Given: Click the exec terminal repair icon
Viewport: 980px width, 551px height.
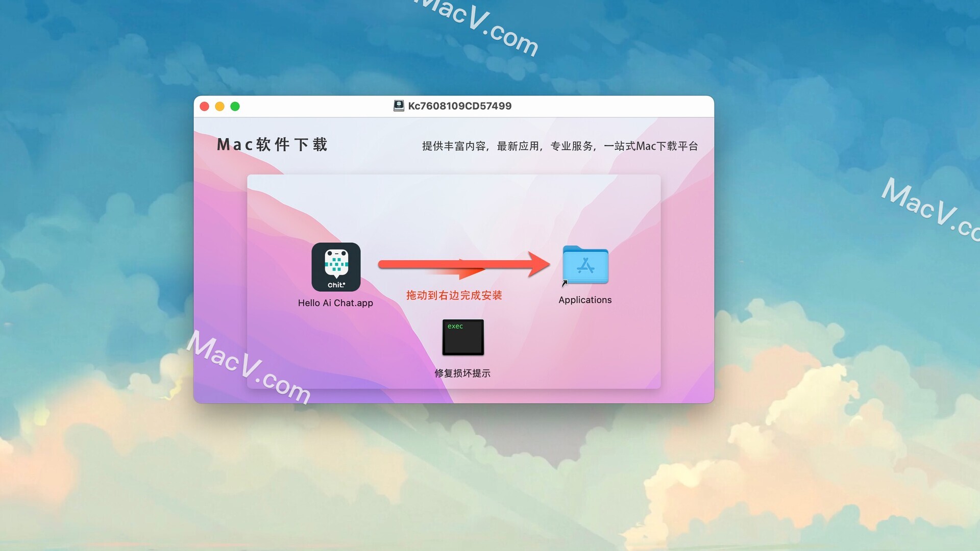Looking at the screenshot, I should 462,338.
